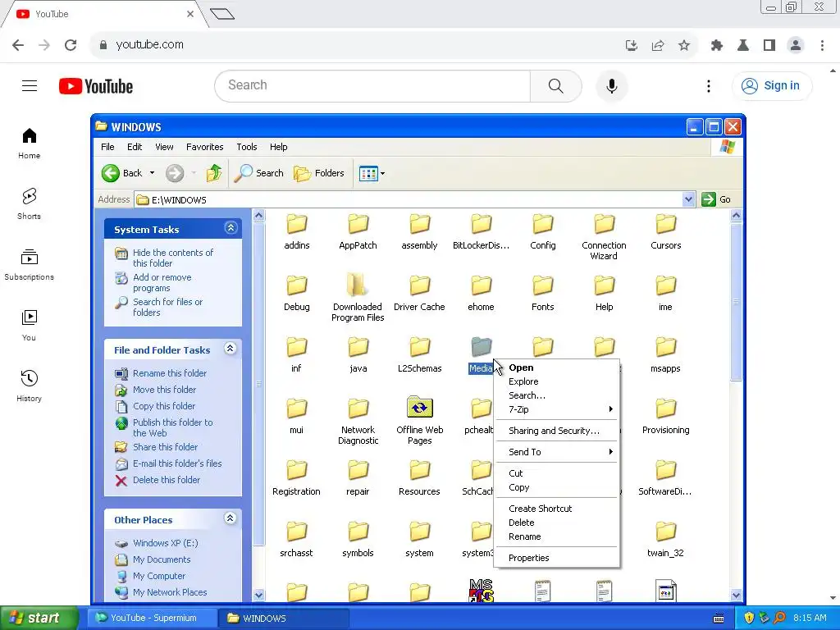
Task: Click the YouTube logo
Action: point(96,86)
